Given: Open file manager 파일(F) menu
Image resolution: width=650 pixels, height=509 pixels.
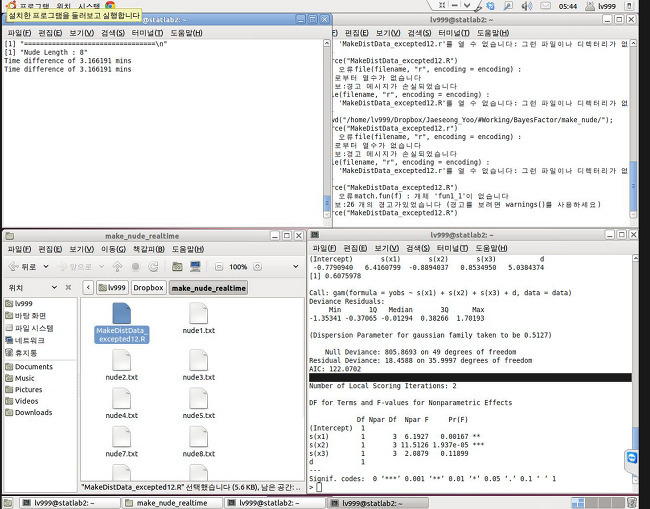Looking at the screenshot, I should [19, 249].
